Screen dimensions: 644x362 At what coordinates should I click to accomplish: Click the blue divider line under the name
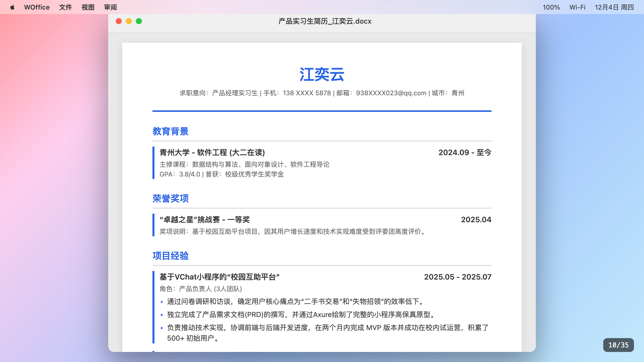322,111
